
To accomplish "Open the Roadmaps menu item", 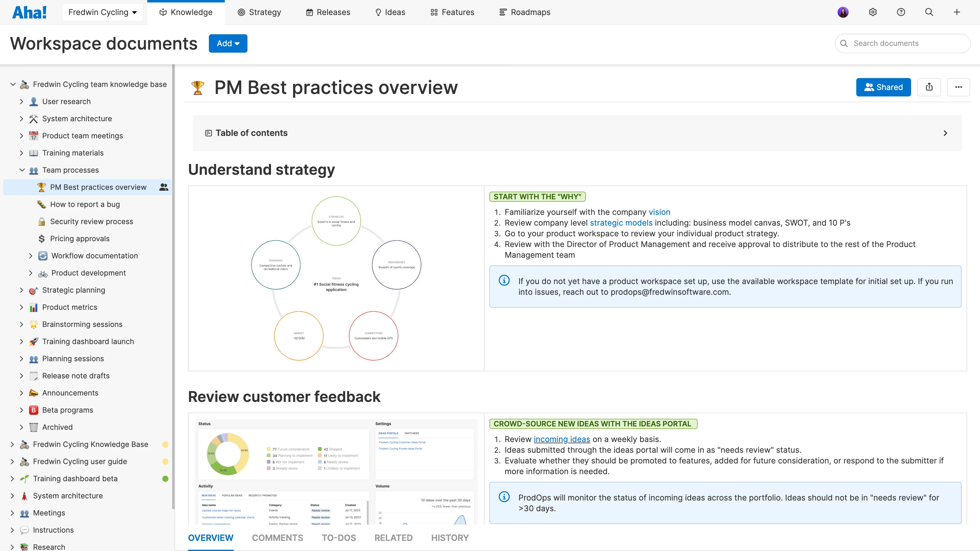I will 525,12.
